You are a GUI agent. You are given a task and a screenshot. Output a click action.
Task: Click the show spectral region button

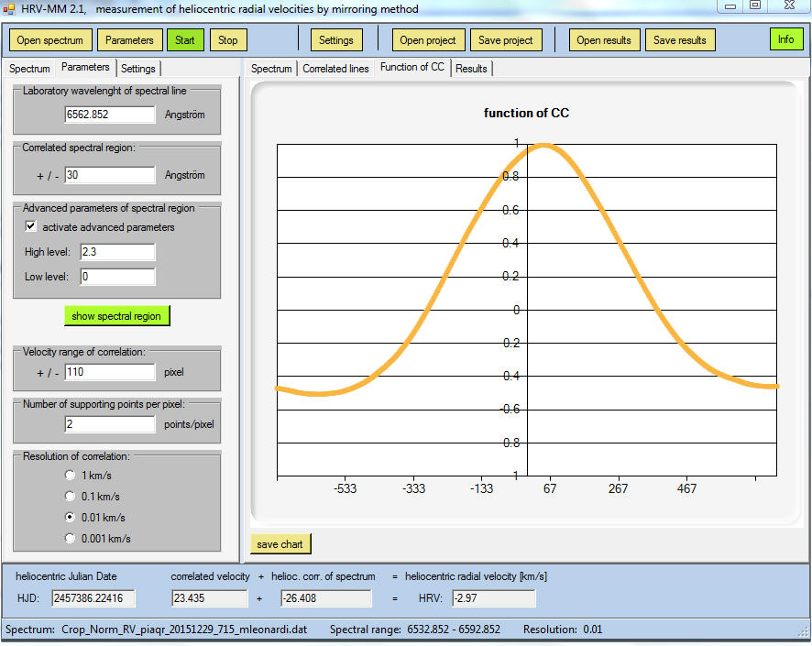[x=116, y=316]
